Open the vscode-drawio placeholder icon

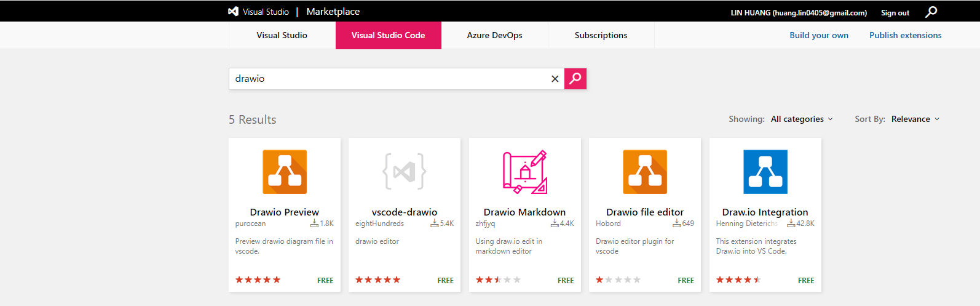(405, 172)
